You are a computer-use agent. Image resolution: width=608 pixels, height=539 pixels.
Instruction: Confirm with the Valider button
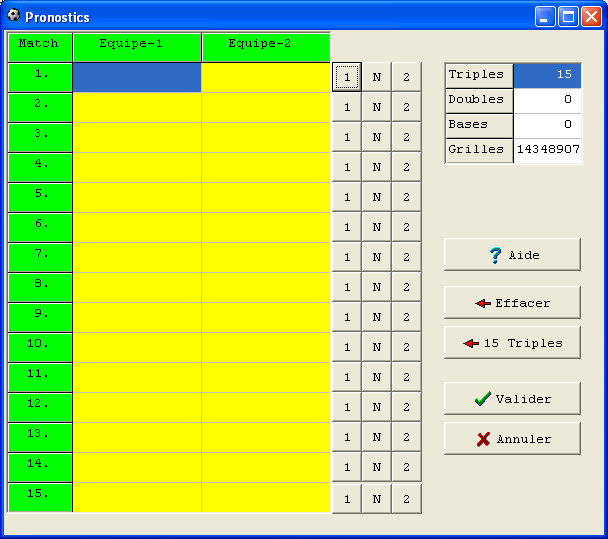point(512,399)
